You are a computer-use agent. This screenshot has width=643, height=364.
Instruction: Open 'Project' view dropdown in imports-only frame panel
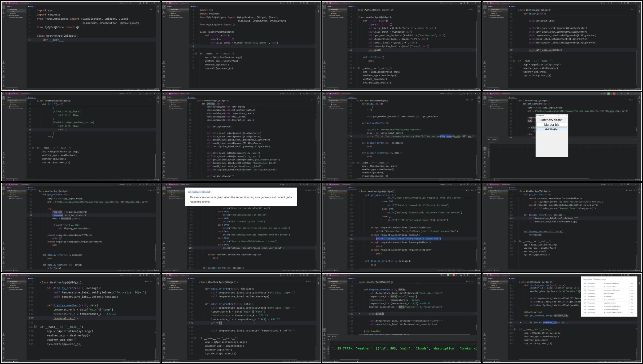tap(9, 6)
